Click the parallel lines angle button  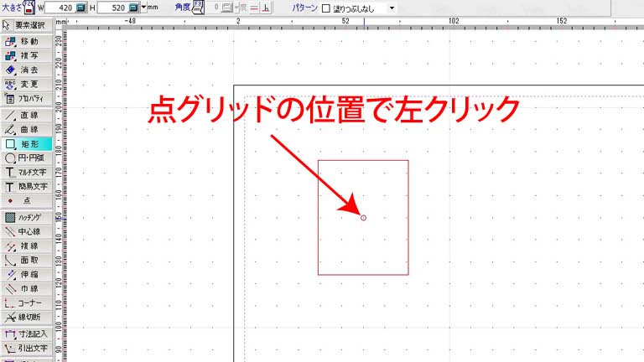(254, 8)
